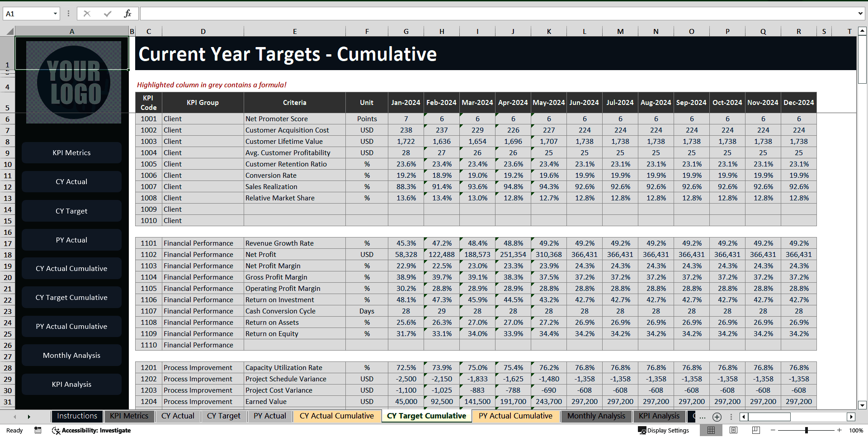Click the Monthly Analysis sidebar button
The width and height of the screenshot is (868, 437).
(x=71, y=356)
